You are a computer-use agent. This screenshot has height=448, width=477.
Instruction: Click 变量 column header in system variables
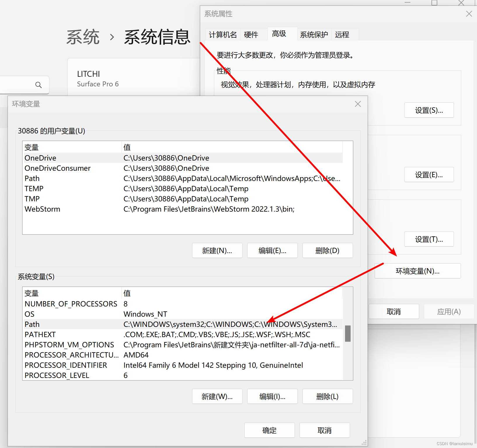[x=72, y=293]
